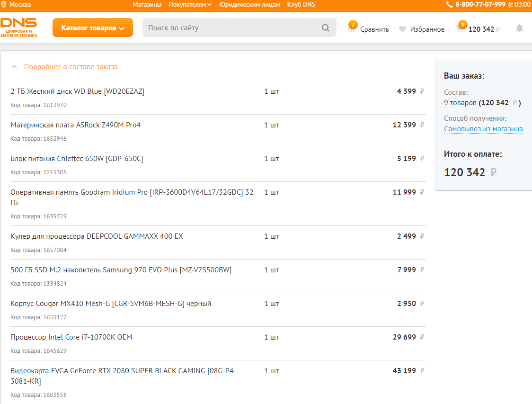Open the compare icon with badge 2
Screen dimensions: 532x404
pos(352,27)
